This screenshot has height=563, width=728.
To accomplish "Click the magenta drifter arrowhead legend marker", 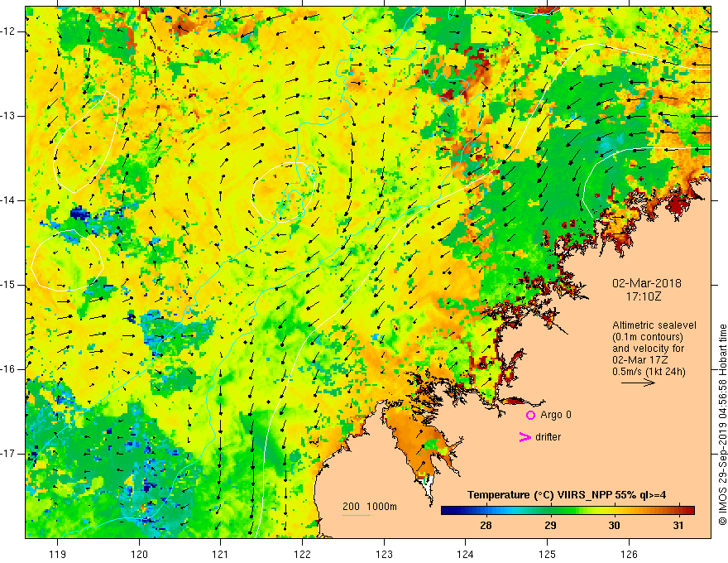I will (x=524, y=437).
